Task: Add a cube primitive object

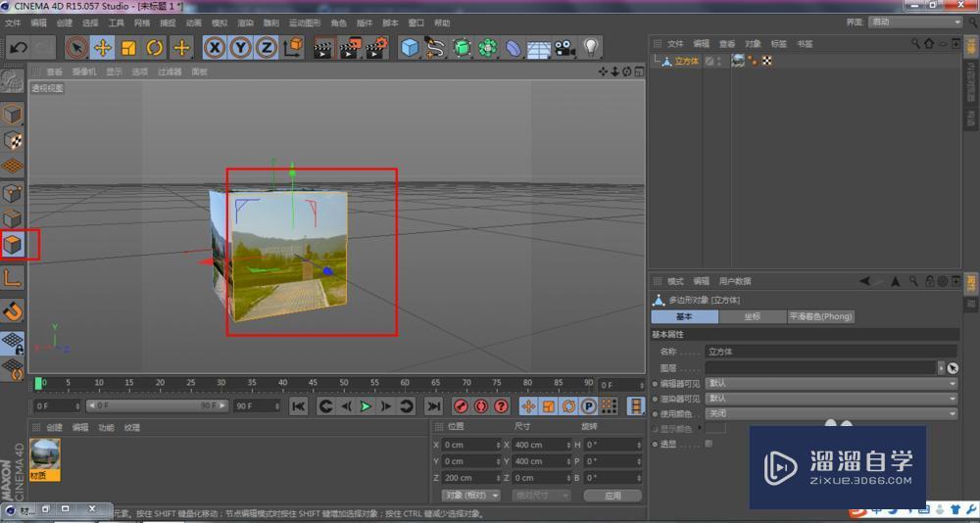Action: tap(410, 47)
